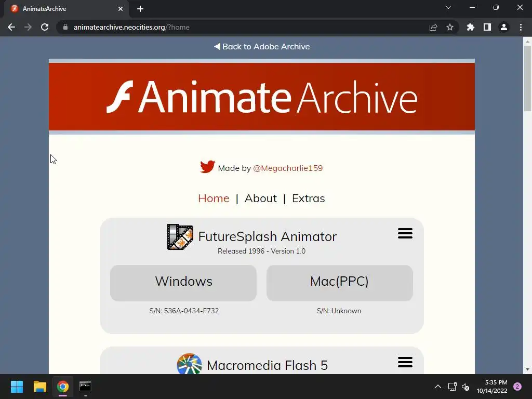Close the AnimateArchive tab
532x399 pixels.
point(121,9)
